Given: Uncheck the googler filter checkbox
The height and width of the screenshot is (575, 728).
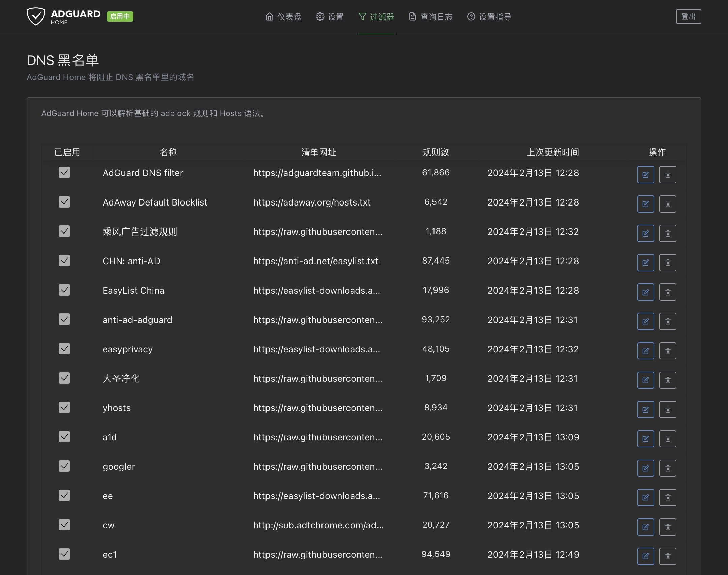Looking at the screenshot, I should tap(64, 466).
